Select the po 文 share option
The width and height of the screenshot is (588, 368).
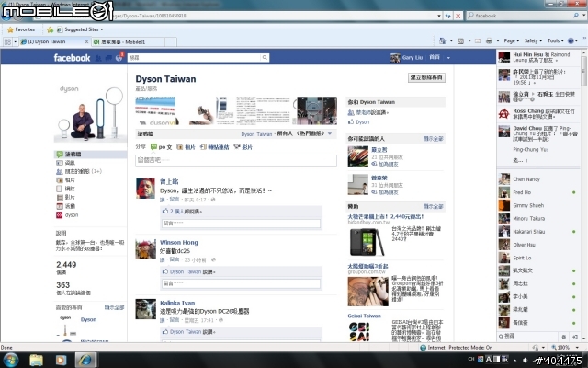click(x=162, y=147)
